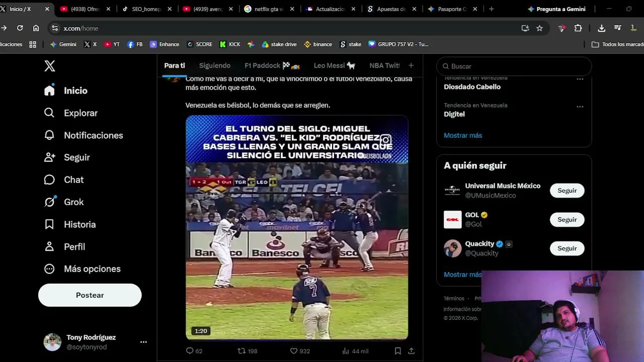Open more options for Diosdado Cabello trend

(580, 79)
